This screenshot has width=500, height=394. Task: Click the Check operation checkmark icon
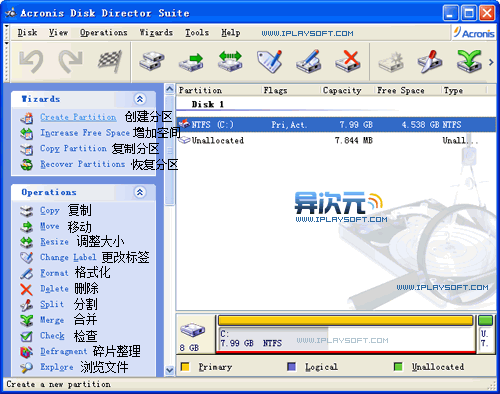pyautogui.click(x=26, y=336)
